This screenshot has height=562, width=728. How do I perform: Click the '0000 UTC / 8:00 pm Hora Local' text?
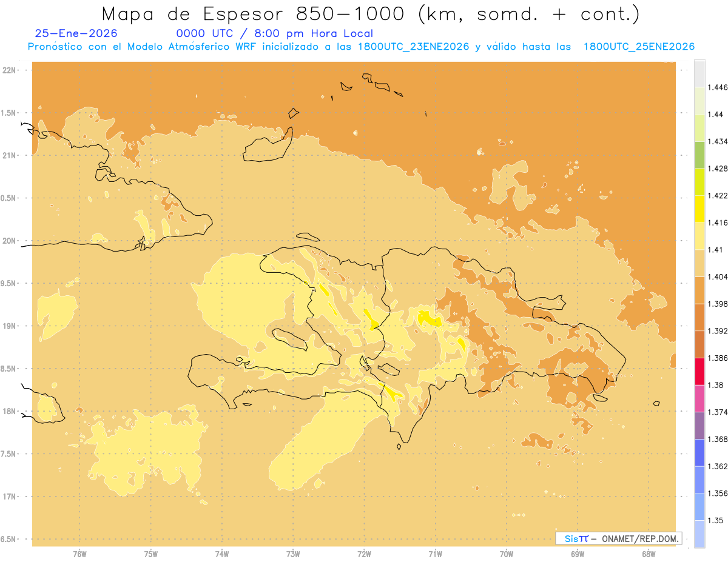pos(275,34)
